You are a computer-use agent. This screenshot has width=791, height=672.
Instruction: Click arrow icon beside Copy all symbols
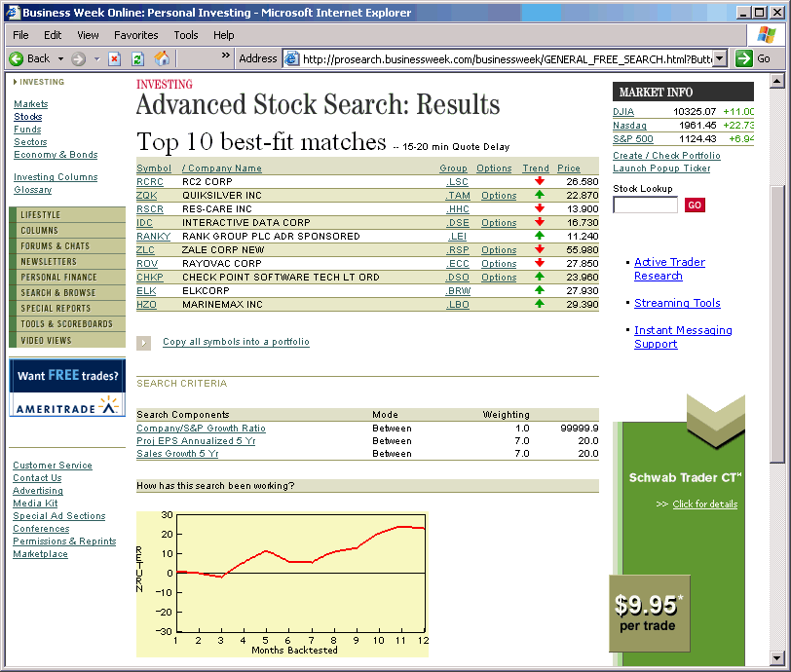pos(144,343)
